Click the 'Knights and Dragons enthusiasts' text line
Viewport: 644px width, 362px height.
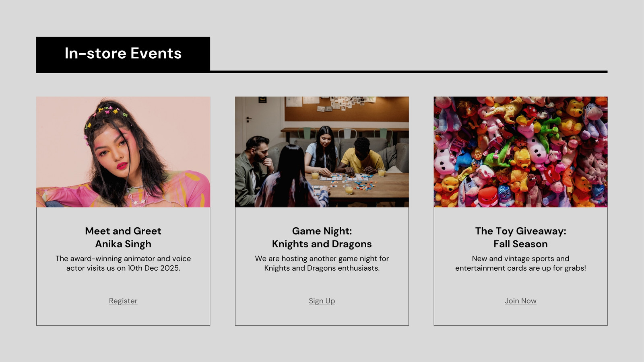[322, 268]
